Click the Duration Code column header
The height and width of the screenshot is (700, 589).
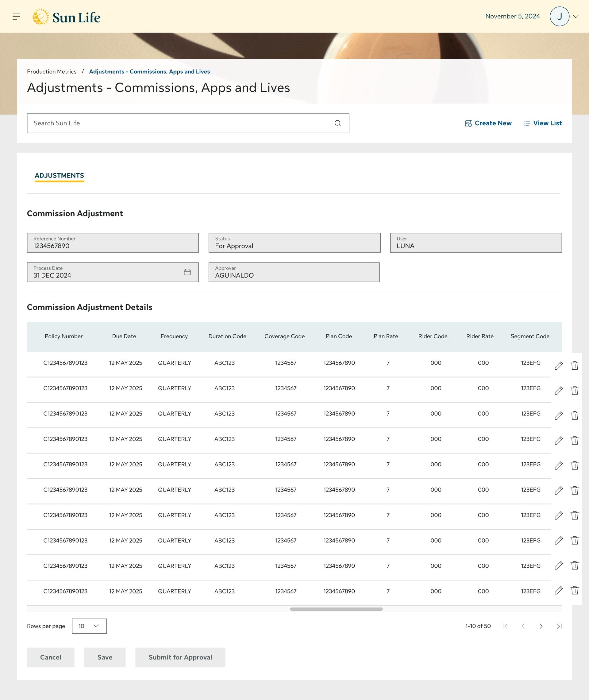[227, 336]
